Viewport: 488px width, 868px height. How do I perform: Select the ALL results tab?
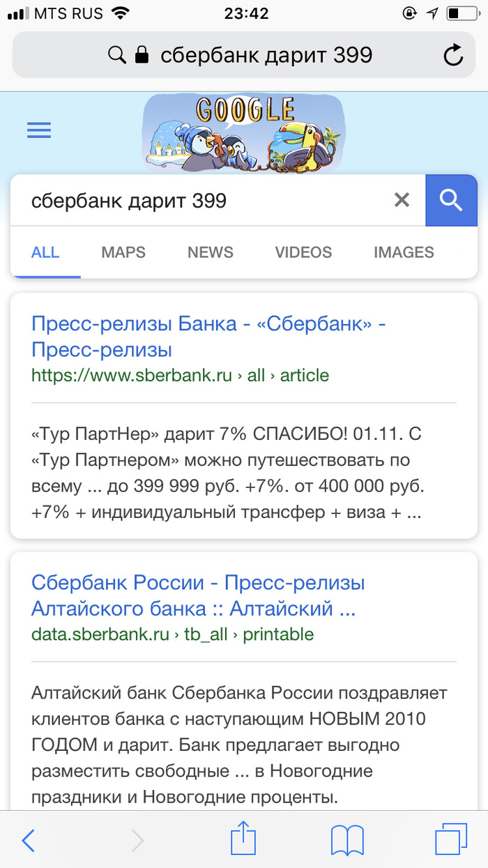pos(45,252)
